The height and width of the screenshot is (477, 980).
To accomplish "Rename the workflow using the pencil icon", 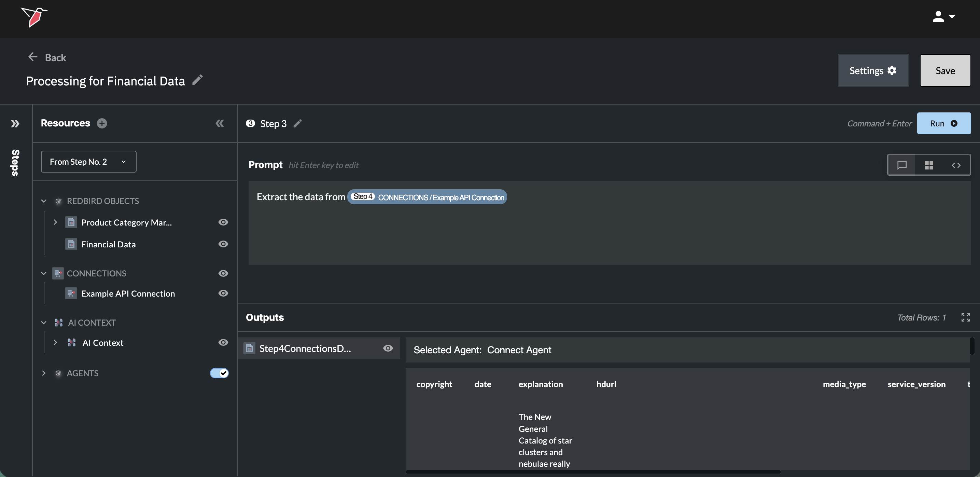I will pyautogui.click(x=197, y=80).
